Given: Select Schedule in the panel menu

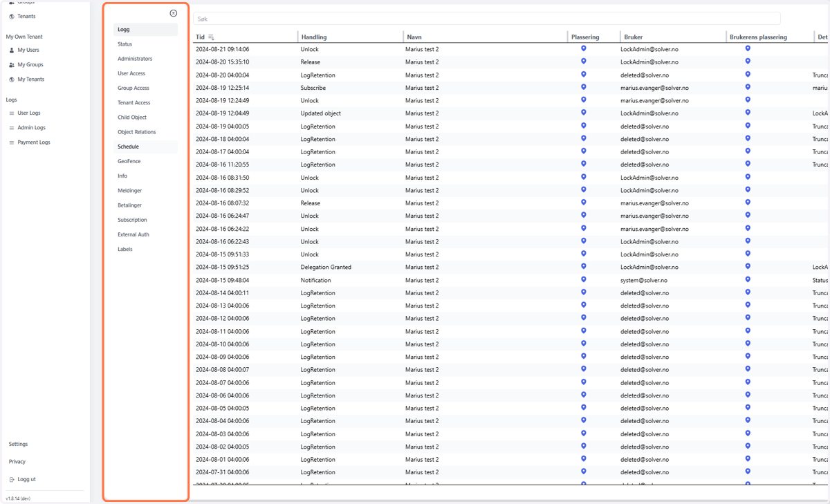Looking at the screenshot, I should [145, 147].
